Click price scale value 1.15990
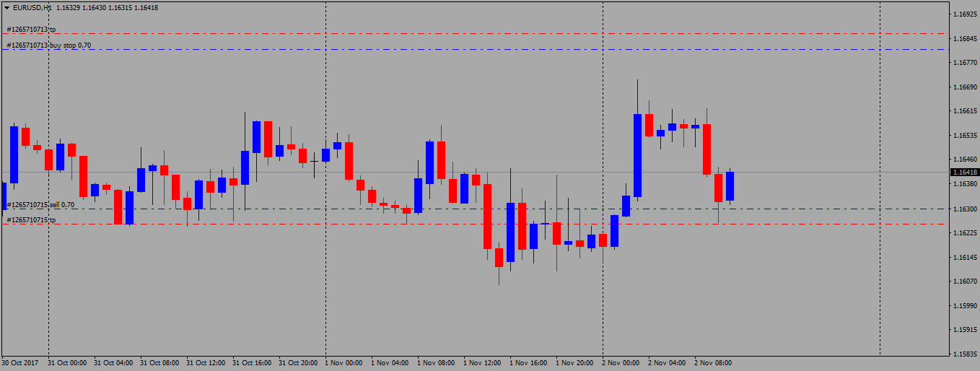The height and width of the screenshot is (371, 980). tap(964, 305)
